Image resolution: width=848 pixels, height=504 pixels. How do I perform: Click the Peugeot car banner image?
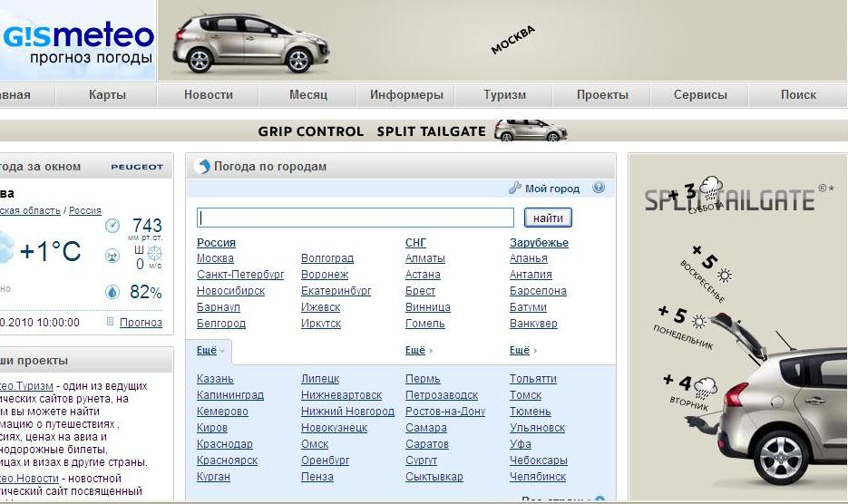coord(250,42)
